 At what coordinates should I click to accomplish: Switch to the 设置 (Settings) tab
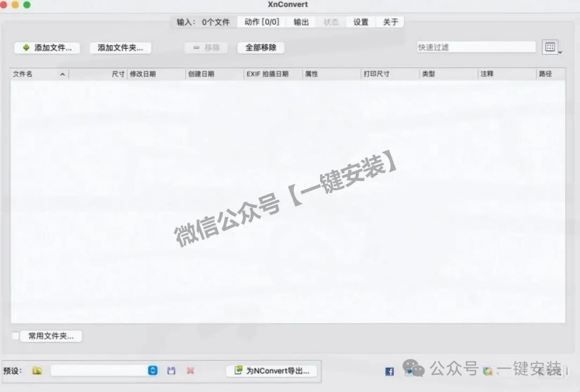coord(361,22)
